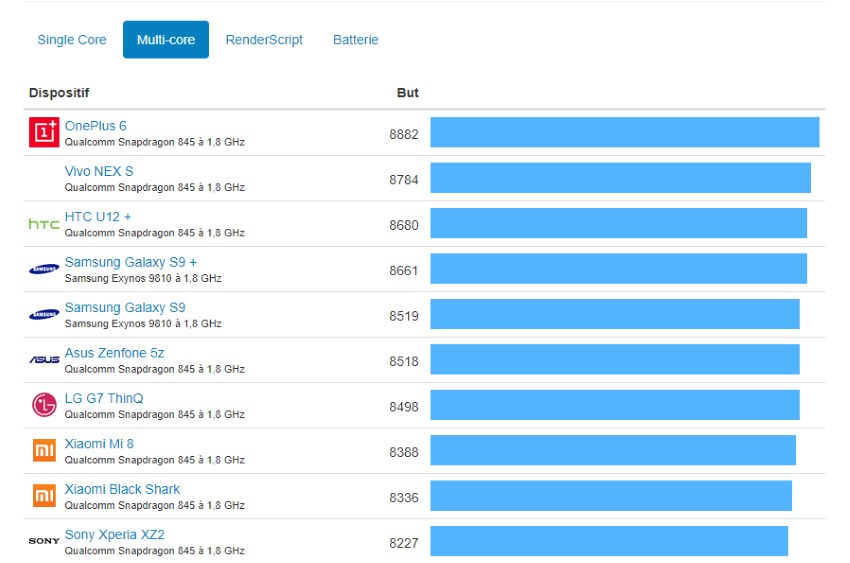Click the Xiaomi Black Shark score bar
Screen dimensions: 850x563
[x=611, y=495]
